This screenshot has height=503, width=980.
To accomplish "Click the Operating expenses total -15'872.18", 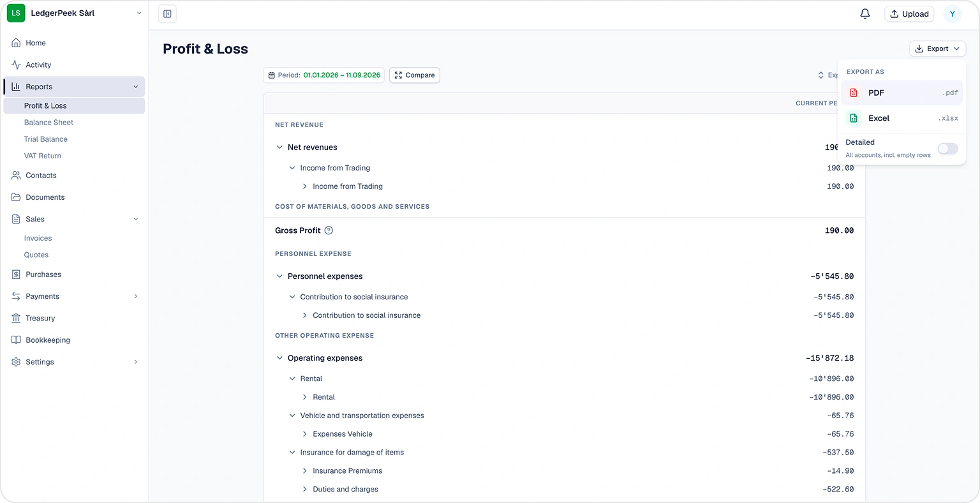I will click(x=829, y=358).
